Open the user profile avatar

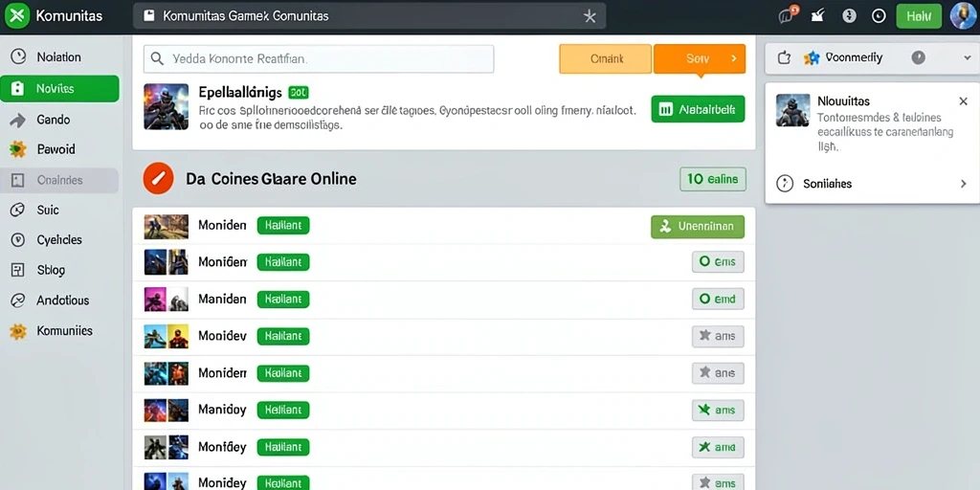963,15
